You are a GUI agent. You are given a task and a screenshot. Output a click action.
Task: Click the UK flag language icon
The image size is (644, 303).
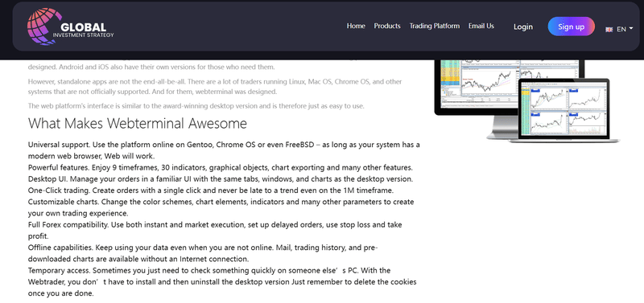[609, 30]
